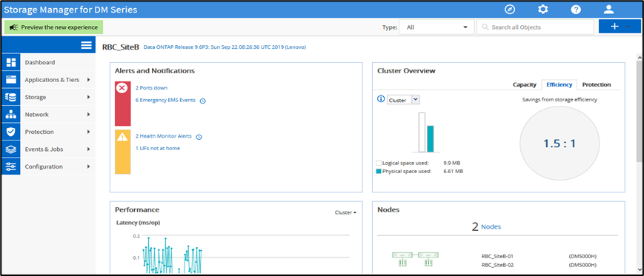
Task: Click the RBC_SiteB-02 node name
Action: 497,265
